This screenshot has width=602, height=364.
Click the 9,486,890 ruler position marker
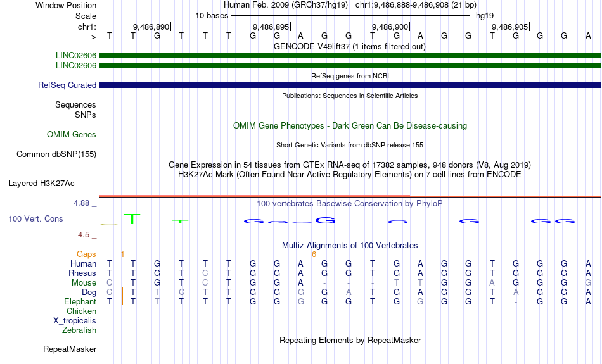coord(151,27)
